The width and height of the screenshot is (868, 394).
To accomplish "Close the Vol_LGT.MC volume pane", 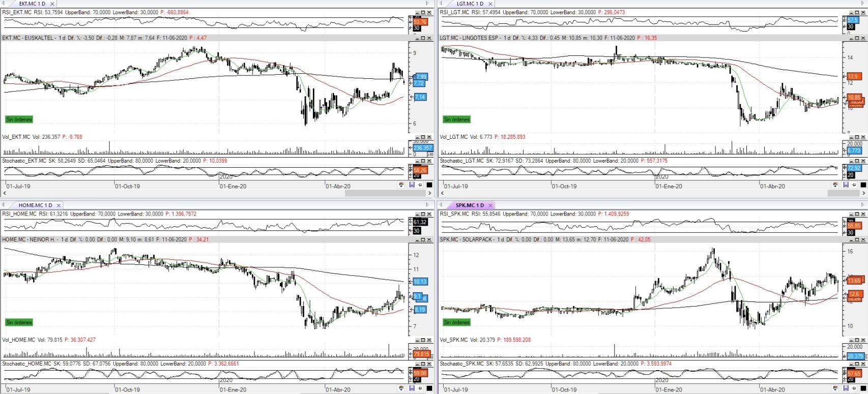I will pyautogui.click(x=863, y=137).
